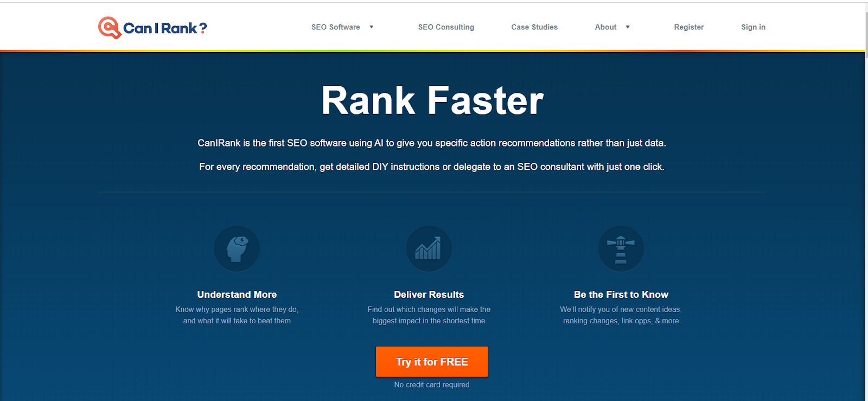Expand the SEO Software dropdown arrow
The image size is (868, 401).
[x=372, y=27]
